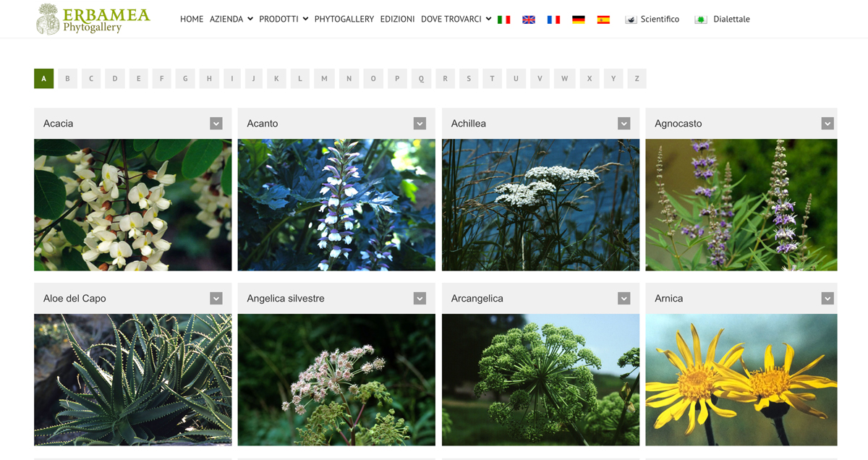This screenshot has height=460, width=868.
Task: Switch to Dialettale naming mode
Action: coord(722,20)
